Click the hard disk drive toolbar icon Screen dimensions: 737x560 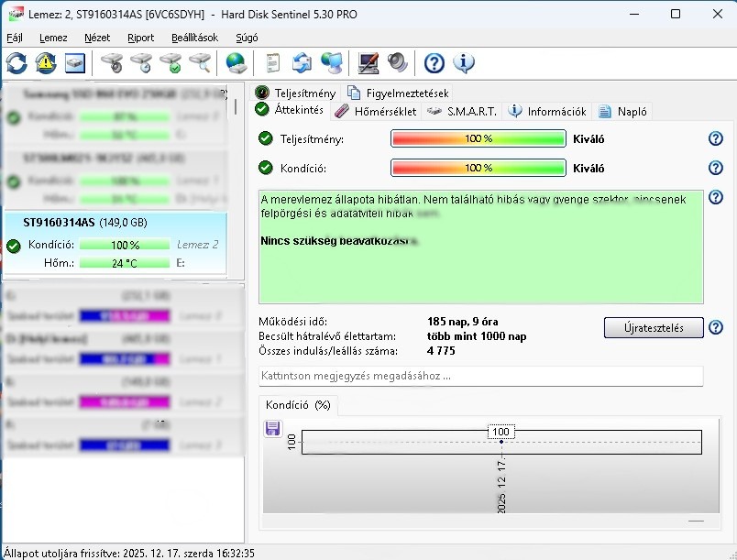coord(75,63)
